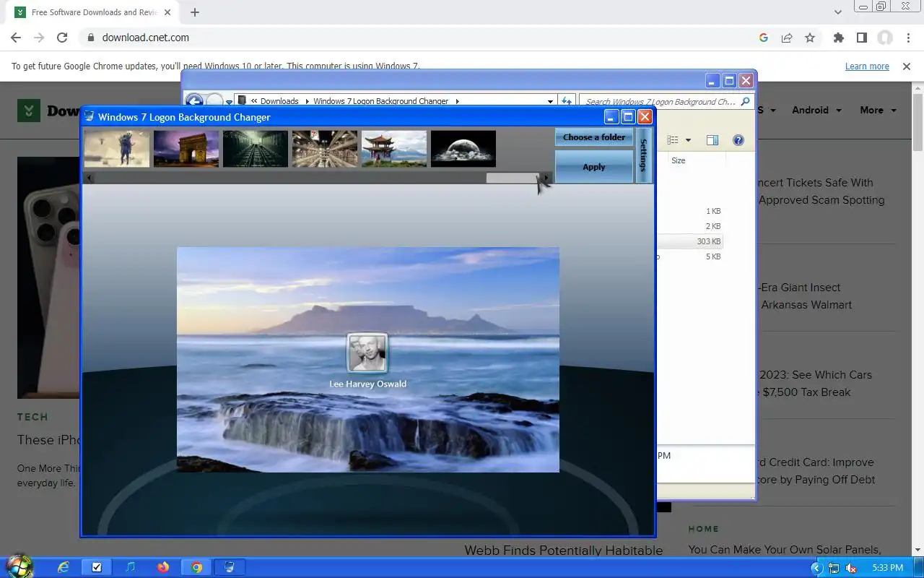Click the 5:33 PM taskbar clock
The height and width of the screenshot is (578, 924).
(x=887, y=568)
